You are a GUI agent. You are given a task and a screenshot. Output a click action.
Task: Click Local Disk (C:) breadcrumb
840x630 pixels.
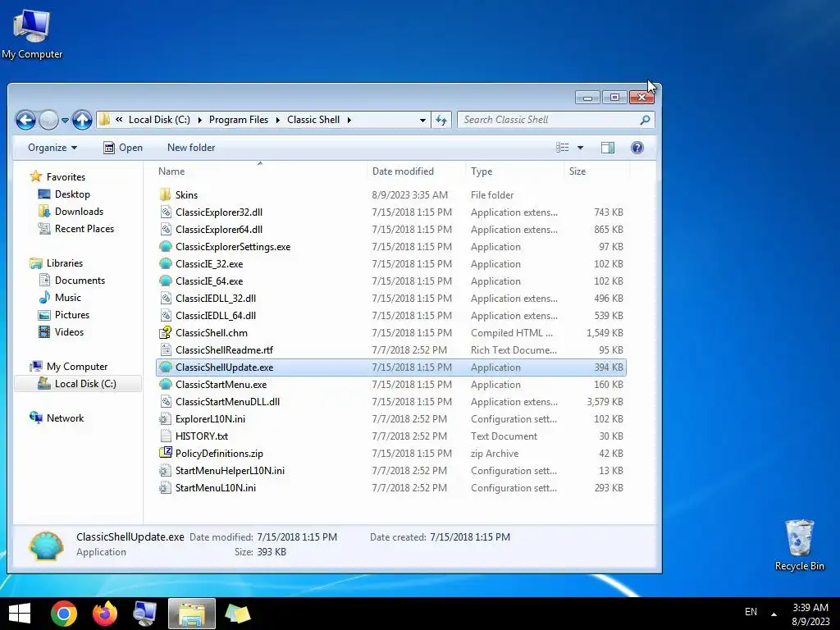(x=159, y=120)
